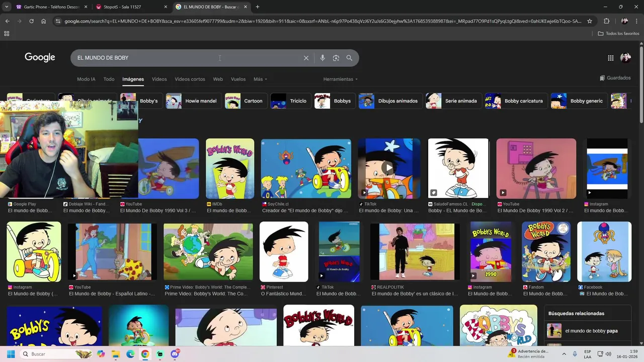644x362 pixels.
Task: Close the StopotS Sala 11527 tab
Action: click(x=166, y=7)
